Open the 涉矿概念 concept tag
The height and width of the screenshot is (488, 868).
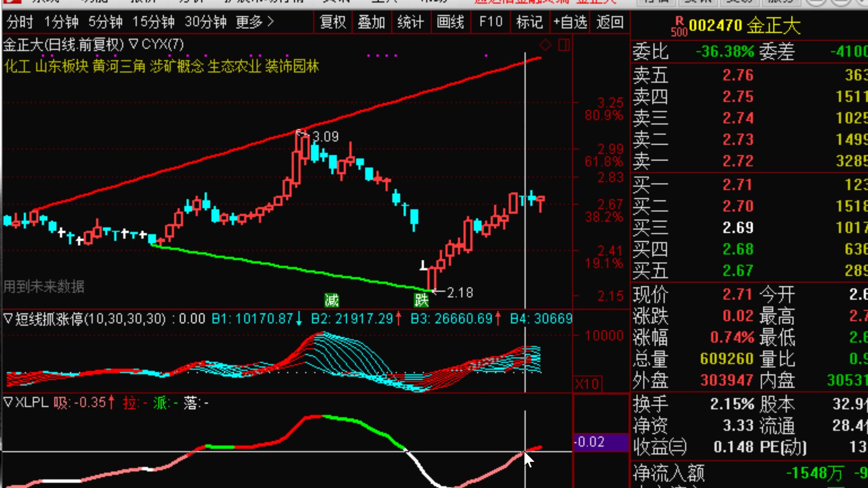tap(177, 66)
